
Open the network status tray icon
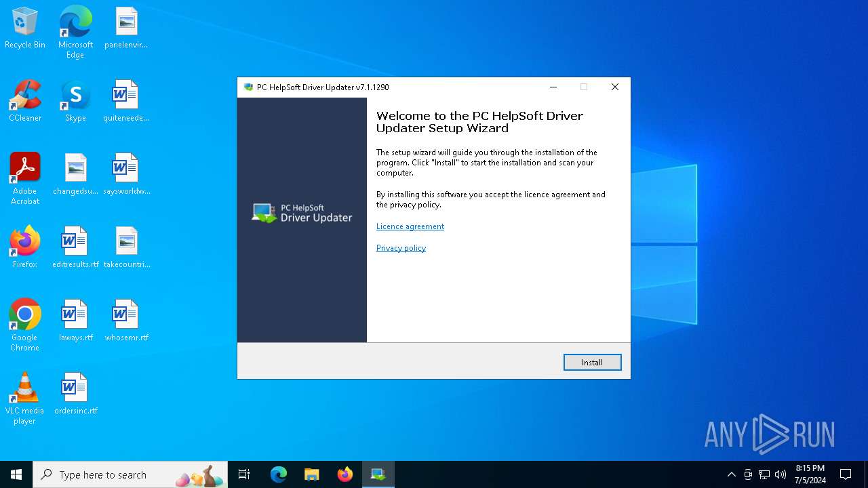(x=764, y=474)
